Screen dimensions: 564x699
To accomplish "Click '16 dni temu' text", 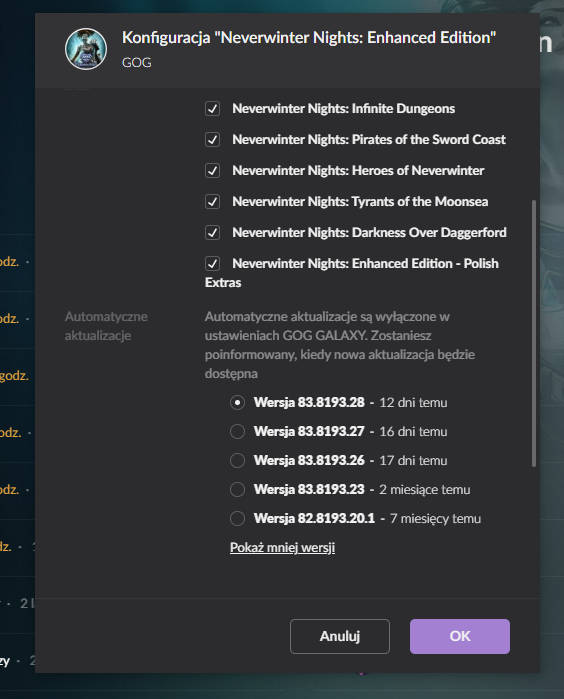I will click(x=413, y=432).
